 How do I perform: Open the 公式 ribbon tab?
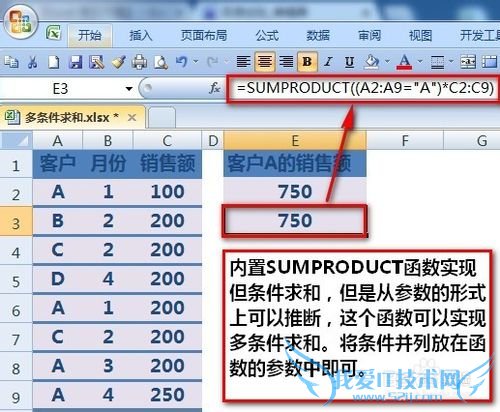coord(267,35)
